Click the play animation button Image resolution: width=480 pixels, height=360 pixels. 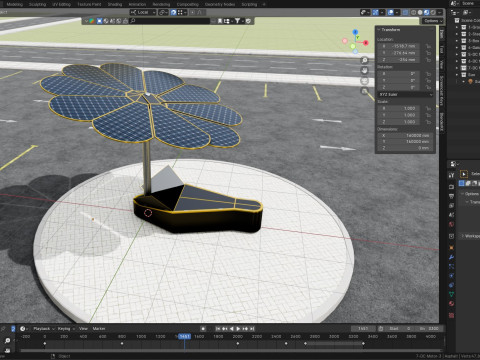(x=238, y=329)
